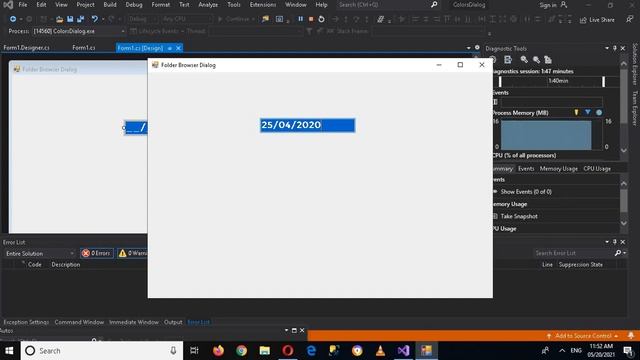Click the Search Error List field
640x360 pixels.
[573, 253]
